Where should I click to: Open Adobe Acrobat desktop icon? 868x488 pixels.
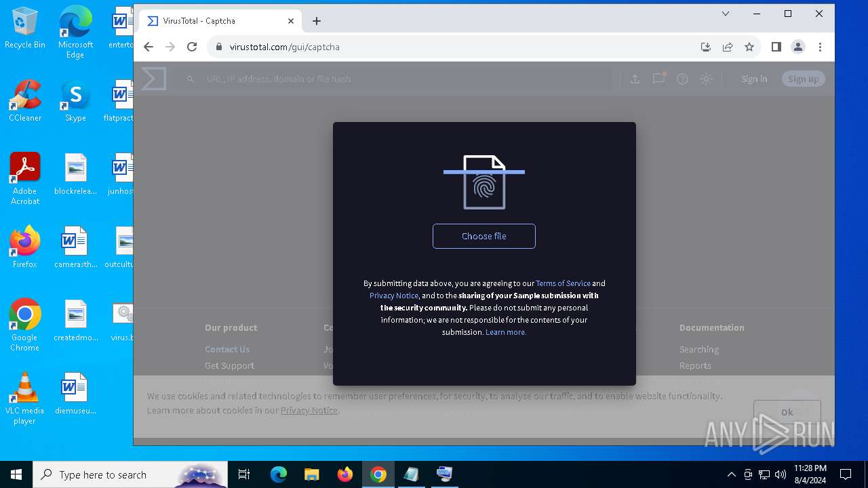25,179
